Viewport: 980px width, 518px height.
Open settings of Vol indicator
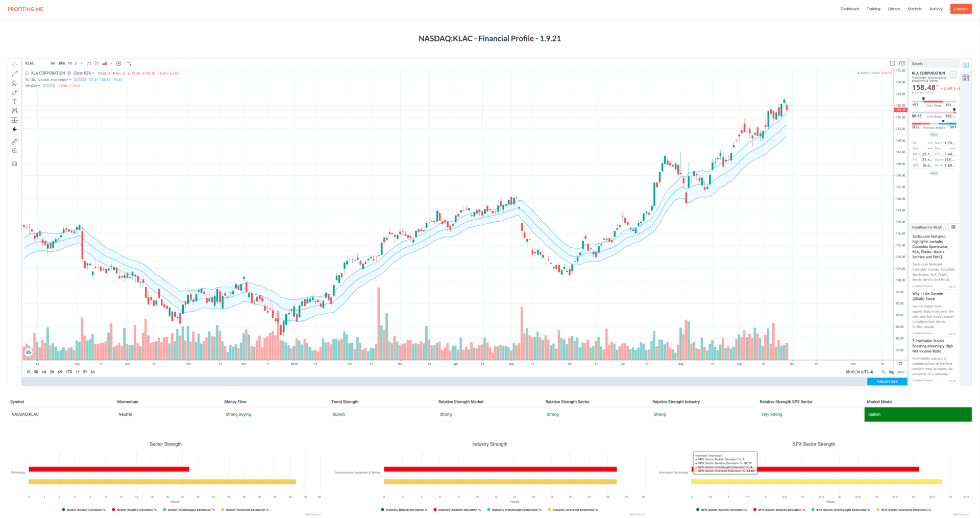pyautogui.click(x=49, y=86)
